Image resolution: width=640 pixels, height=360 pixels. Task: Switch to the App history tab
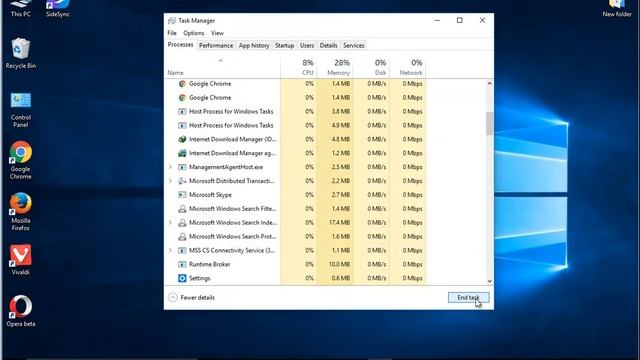click(x=254, y=45)
